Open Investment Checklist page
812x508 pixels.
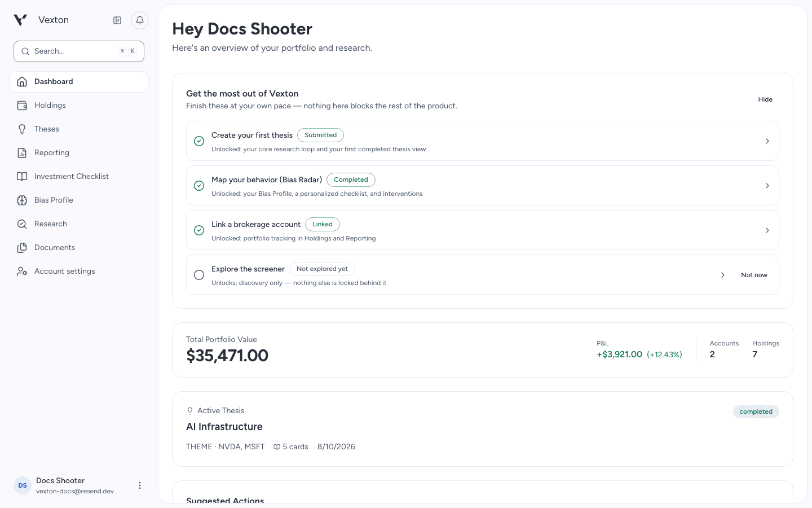pyautogui.click(x=79, y=177)
